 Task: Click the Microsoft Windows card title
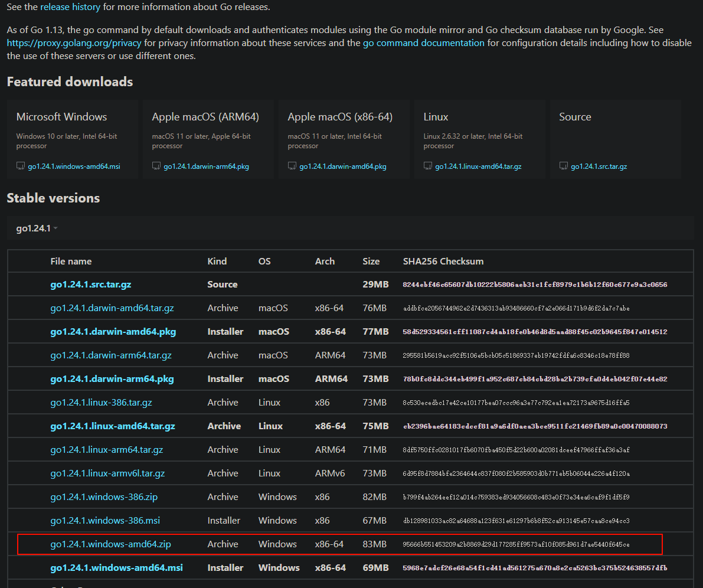[61, 117]
